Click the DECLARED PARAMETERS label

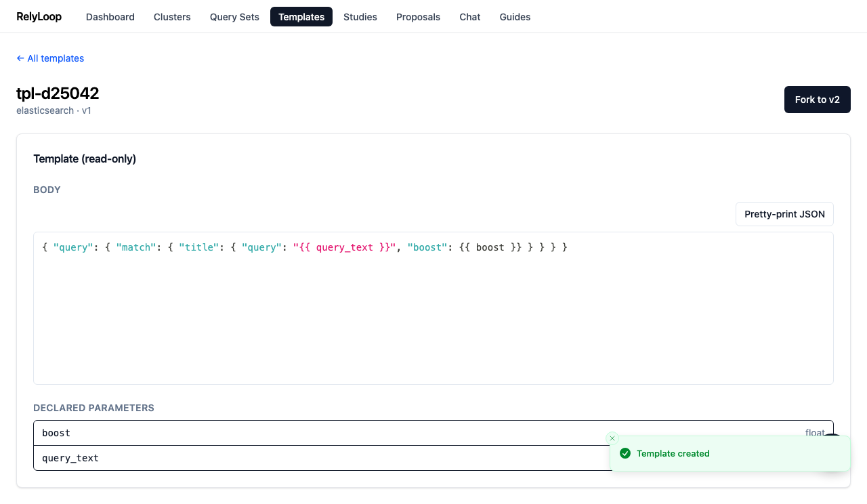click(x=93, y=408)
